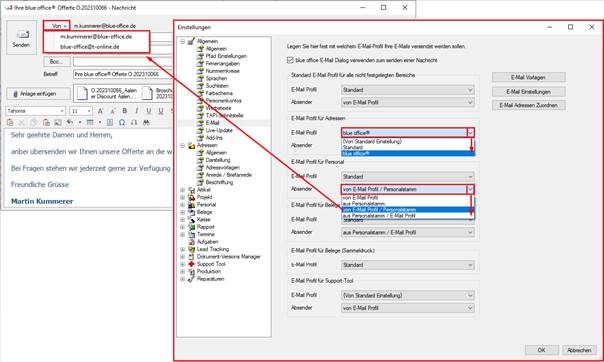Click the grow font size icon

[x=101, y=111]
